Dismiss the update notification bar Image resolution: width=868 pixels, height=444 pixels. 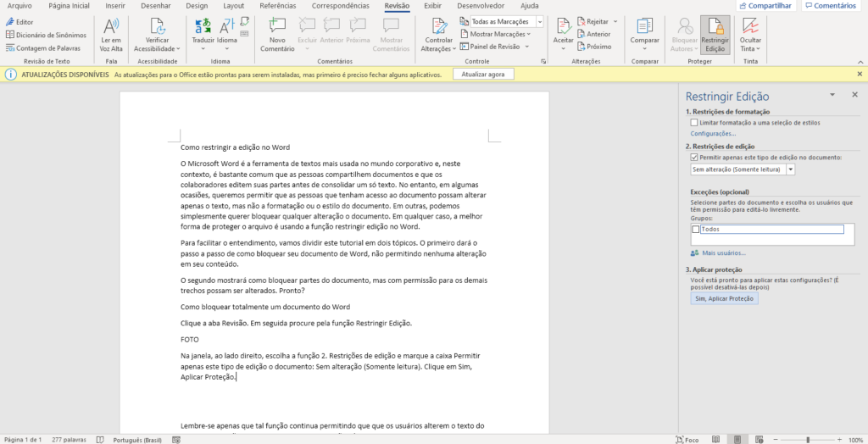point(860,74)
